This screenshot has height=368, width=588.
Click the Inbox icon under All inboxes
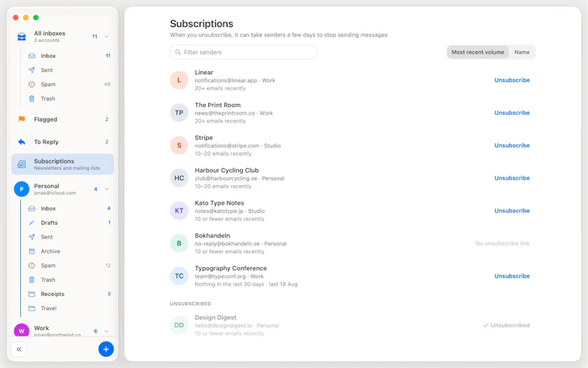(32, 56)
